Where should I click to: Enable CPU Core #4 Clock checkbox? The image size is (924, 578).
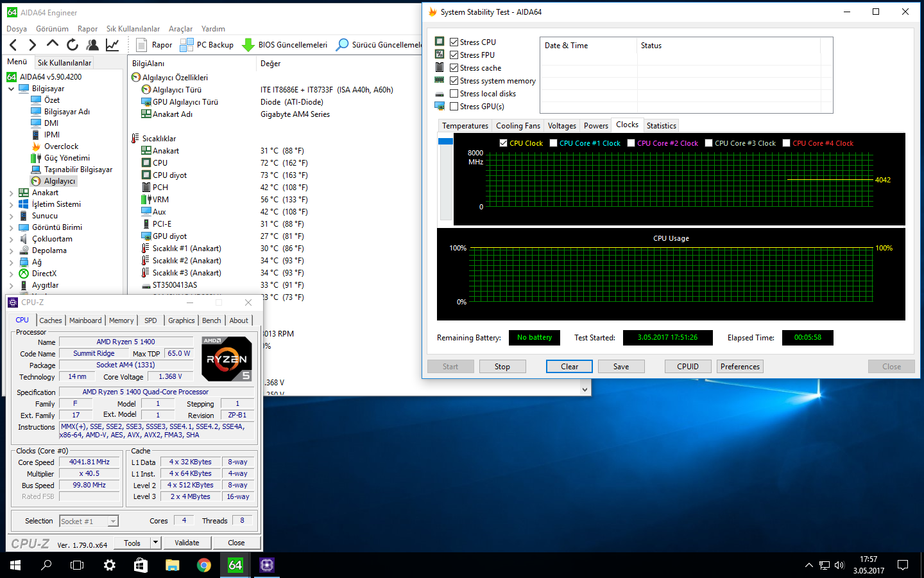pyautogui.click(x=786, y=143)
